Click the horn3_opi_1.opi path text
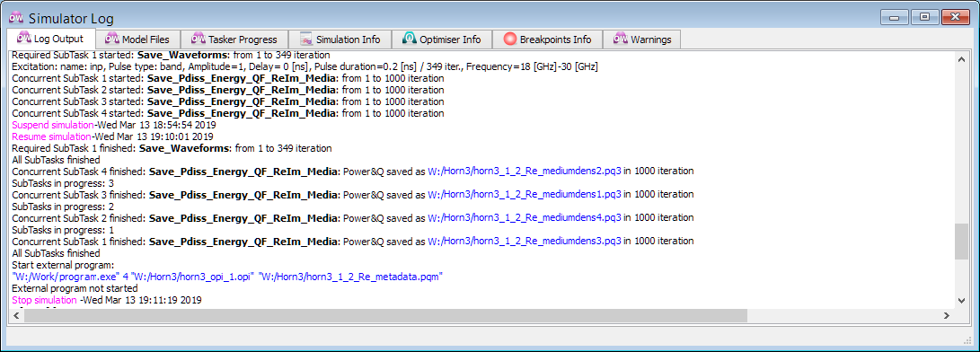Image resolution: width=980 pixels, height=352 pixels. [191, 277]
